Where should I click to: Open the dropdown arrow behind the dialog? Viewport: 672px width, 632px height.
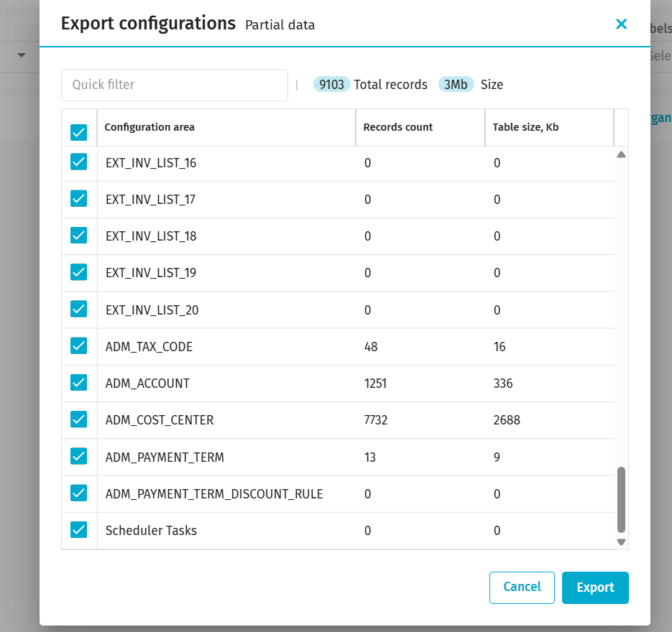coord(22,55)
